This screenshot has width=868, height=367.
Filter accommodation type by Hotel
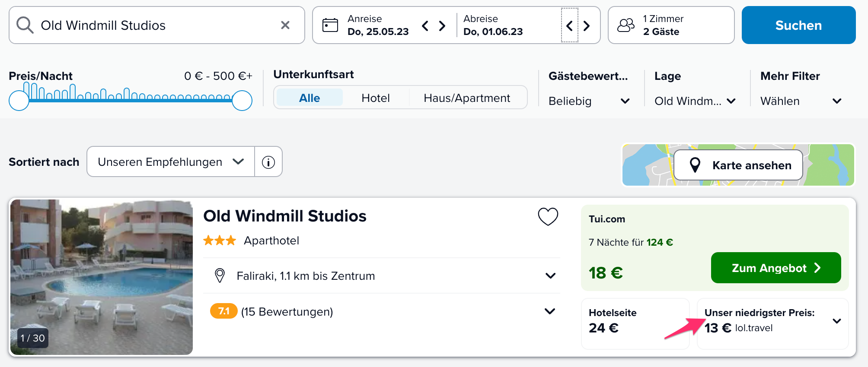point(375,98)
